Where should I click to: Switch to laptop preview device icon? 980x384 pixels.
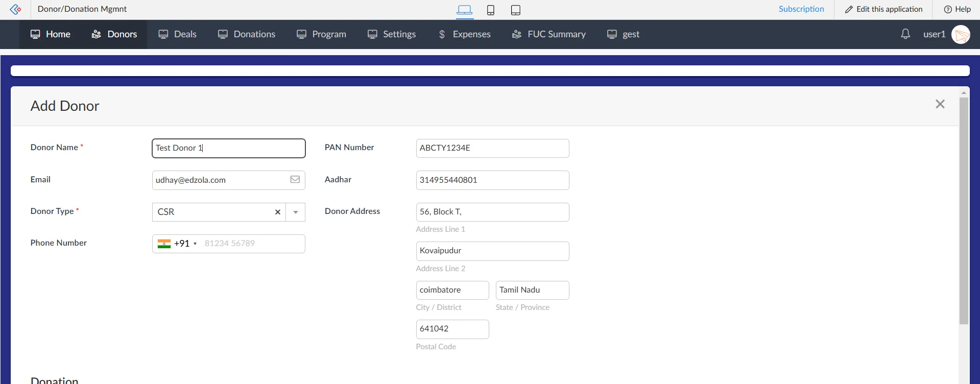pyautogui.click(x=465, y=10)
